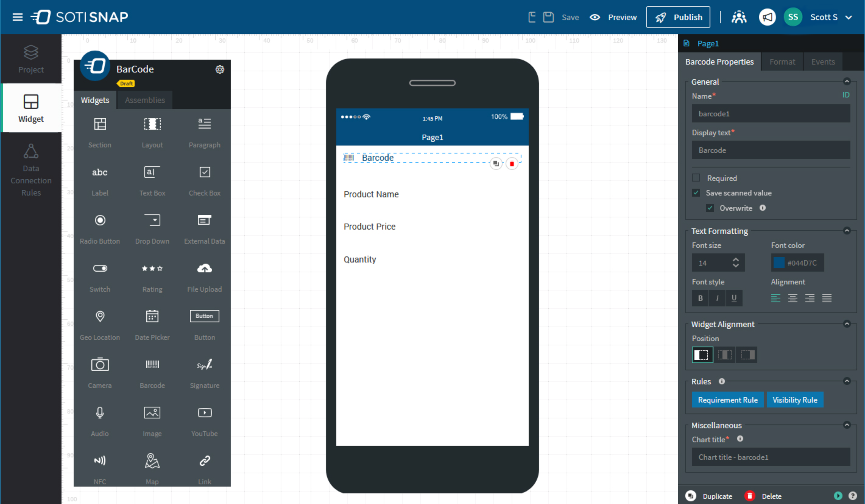Viewport: 865px width, 504px height.
Task: Tick the Required checkbox
Action: (x=696, y=178)
